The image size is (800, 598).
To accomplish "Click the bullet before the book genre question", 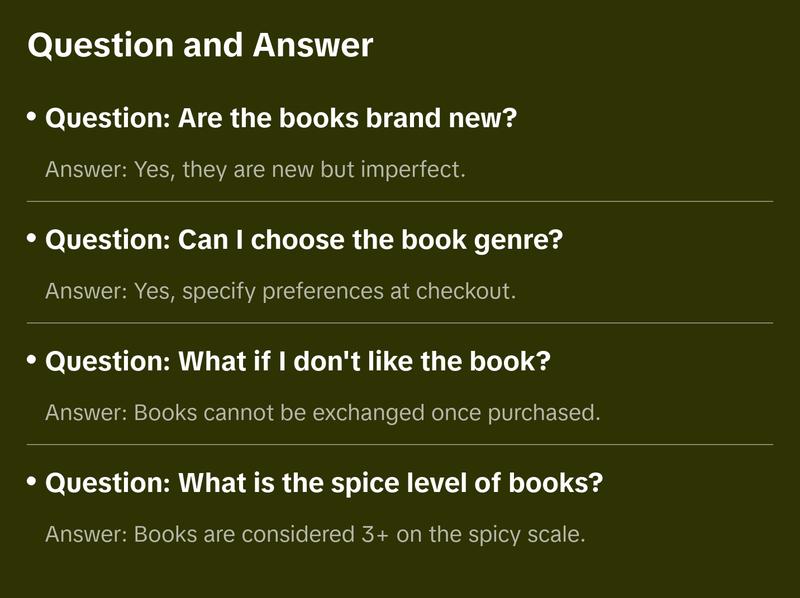I will (32, 239).
